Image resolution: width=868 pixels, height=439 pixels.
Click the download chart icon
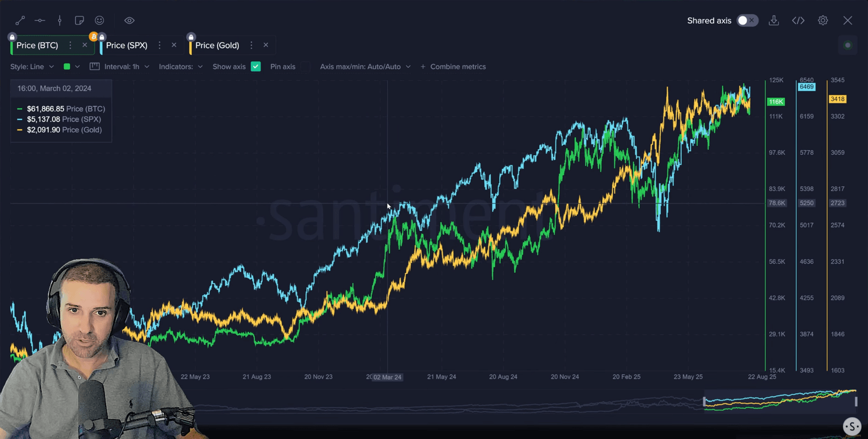(x=774, y=20)
